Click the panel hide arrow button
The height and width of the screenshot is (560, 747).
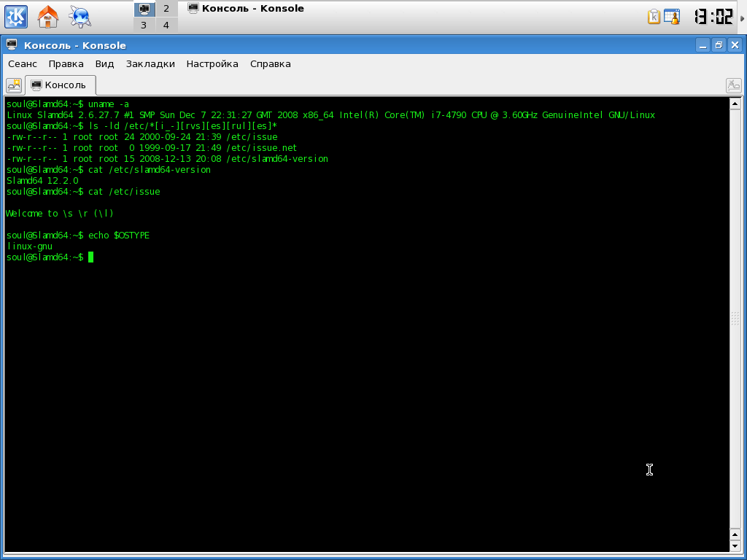[742, 17]
